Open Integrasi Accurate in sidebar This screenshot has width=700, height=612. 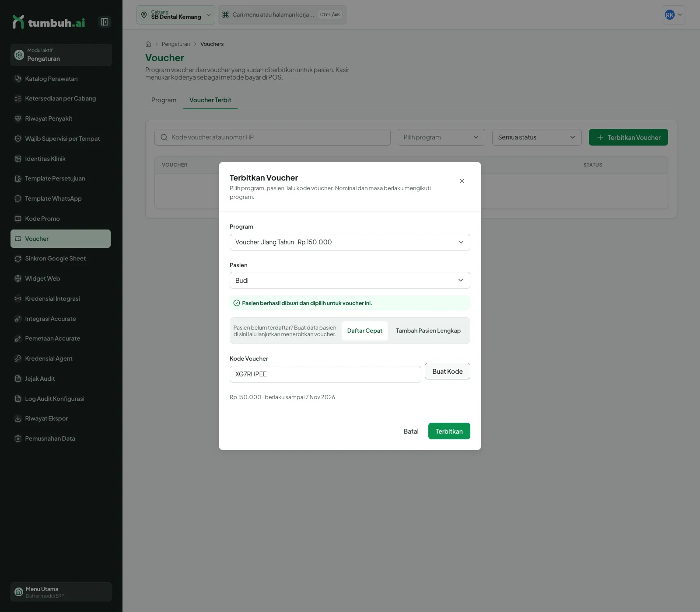tap(61, 319)
